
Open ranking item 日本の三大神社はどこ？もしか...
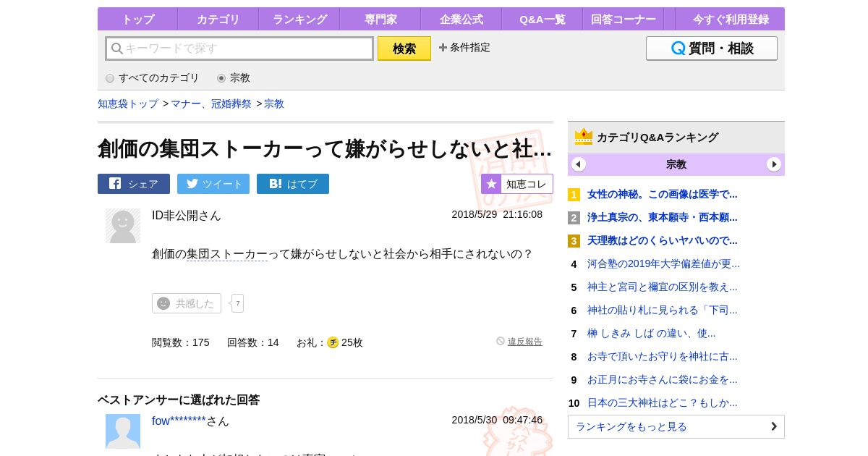pyautogui.click(x=663, y=402)
